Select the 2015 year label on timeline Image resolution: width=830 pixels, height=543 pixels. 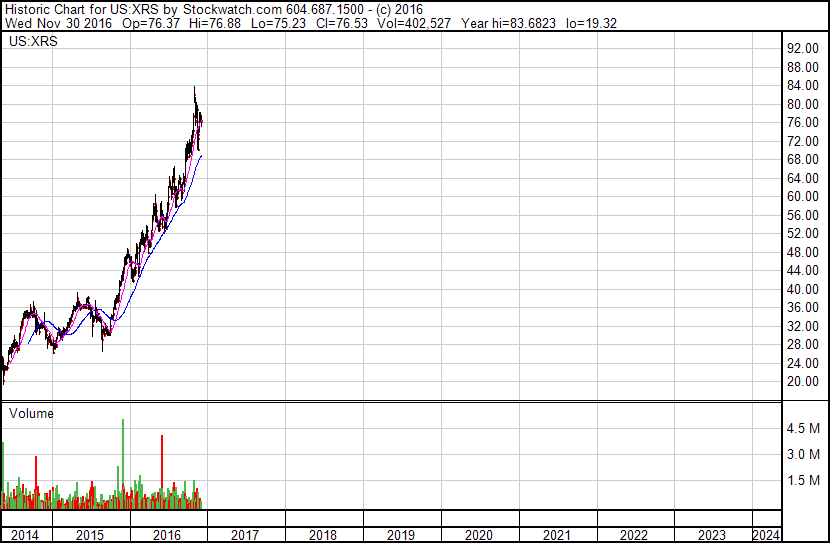(x=90, y=535)
